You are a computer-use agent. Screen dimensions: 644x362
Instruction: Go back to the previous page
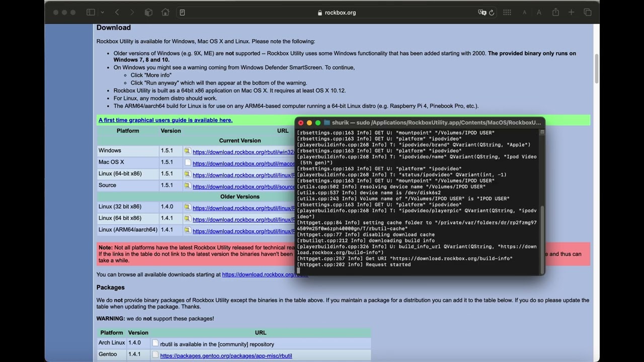[x=117, y=12]
